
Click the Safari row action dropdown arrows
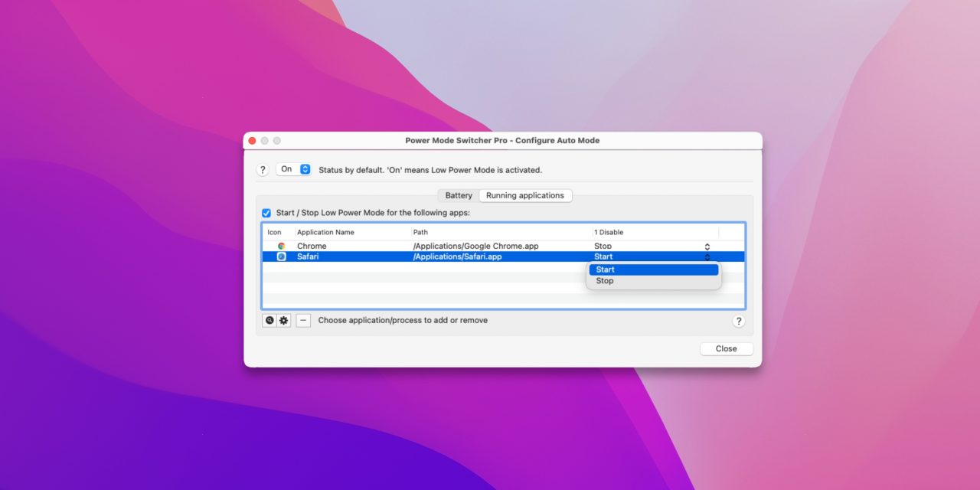click(x=707, y=257)
